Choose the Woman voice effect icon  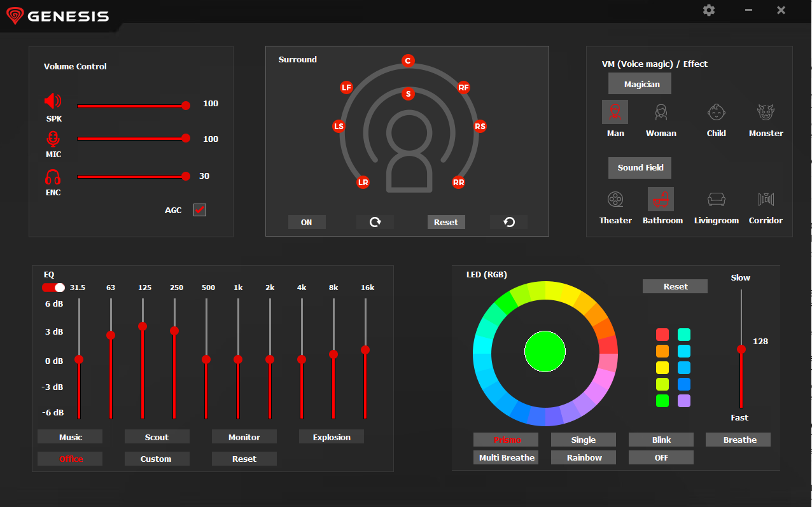pos(661,112)
